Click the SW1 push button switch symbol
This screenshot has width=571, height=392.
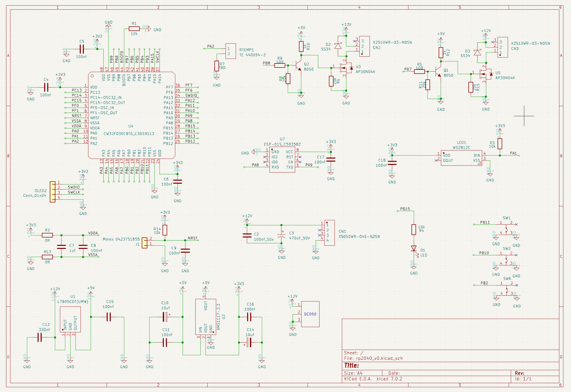[x=506, y=229]
